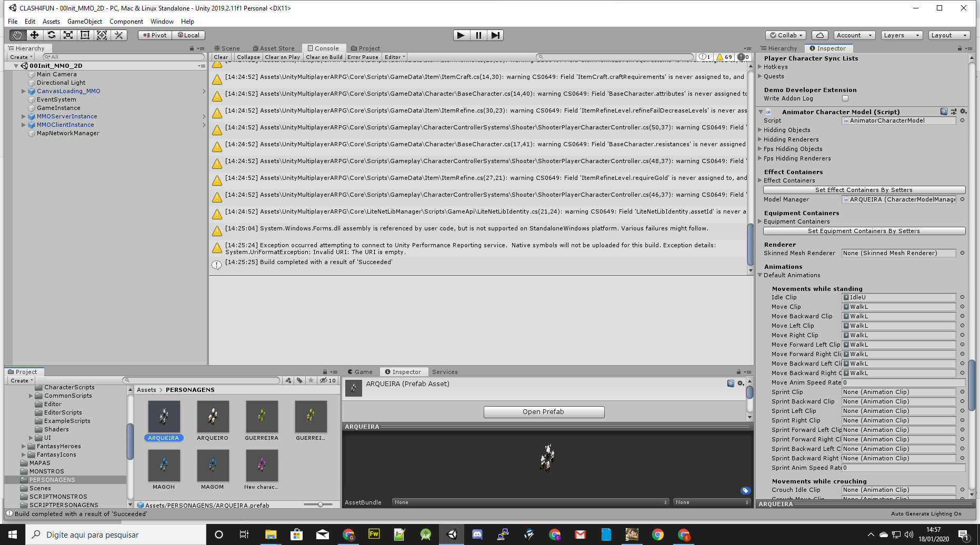Click the lock icon on the Hierarchy panel
The height and width of the screenshot is (545, 980).
point(192,48)
